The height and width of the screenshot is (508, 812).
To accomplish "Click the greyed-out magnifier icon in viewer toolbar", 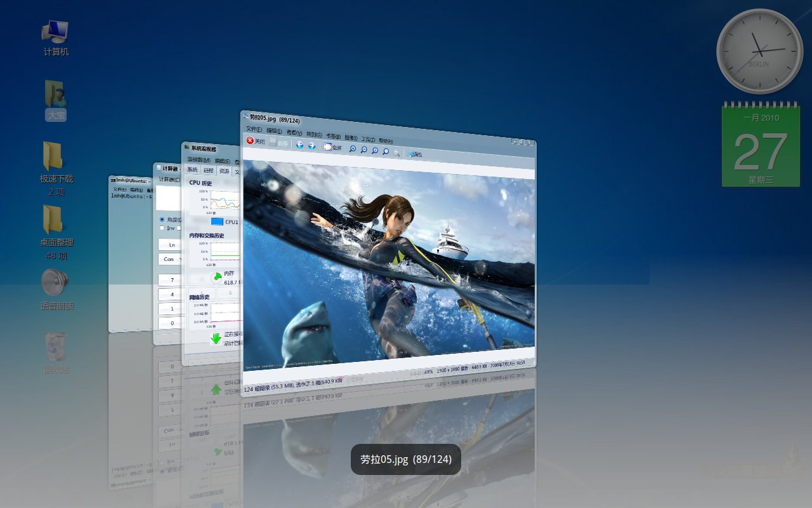I will pos(396,152).
